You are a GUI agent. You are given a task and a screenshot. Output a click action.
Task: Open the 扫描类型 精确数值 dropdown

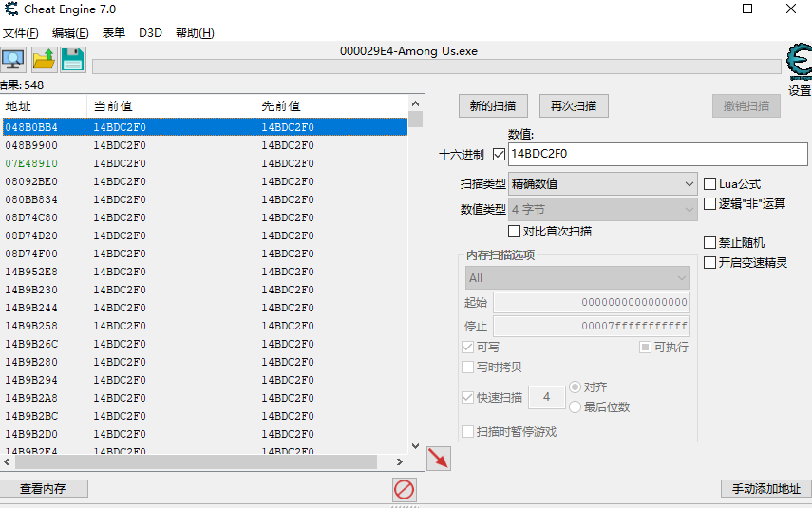603,184
